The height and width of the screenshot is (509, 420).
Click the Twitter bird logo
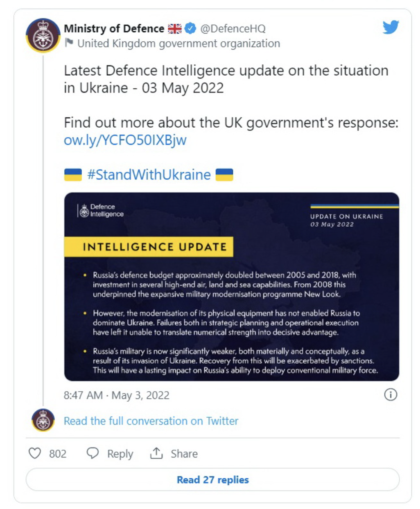pyautogui.click(x=391, y=28)
